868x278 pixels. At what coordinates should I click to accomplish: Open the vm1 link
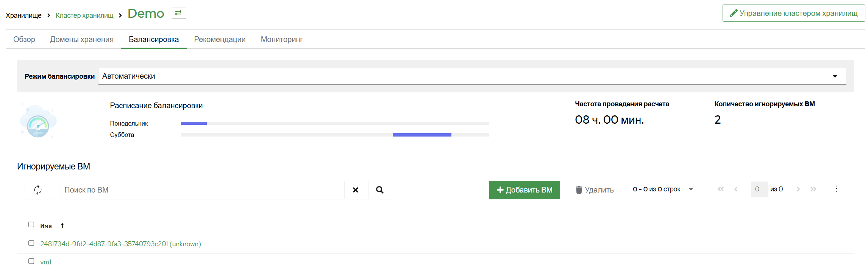click(46, 262)
